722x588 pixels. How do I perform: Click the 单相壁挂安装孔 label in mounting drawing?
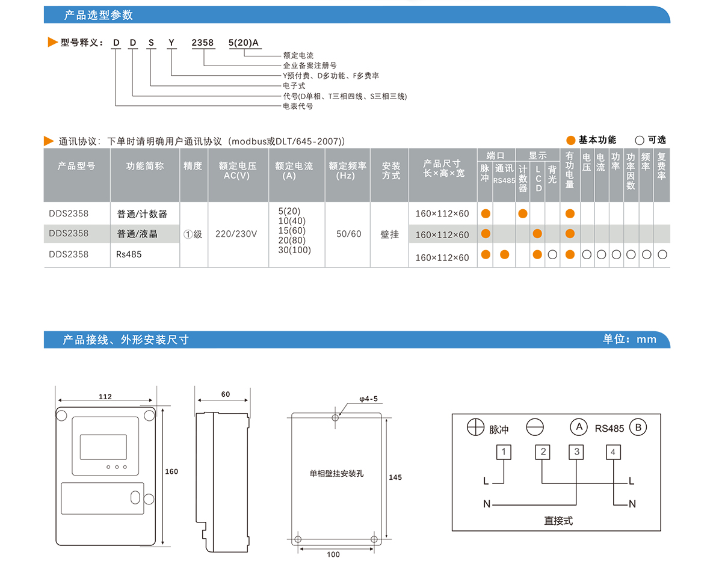pos(336,474)
